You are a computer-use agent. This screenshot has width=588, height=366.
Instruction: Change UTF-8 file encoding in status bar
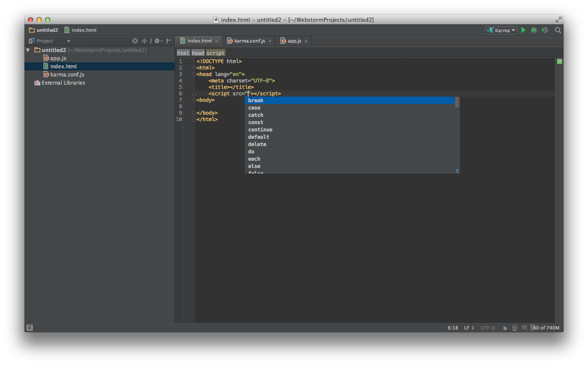click(488, 328)
